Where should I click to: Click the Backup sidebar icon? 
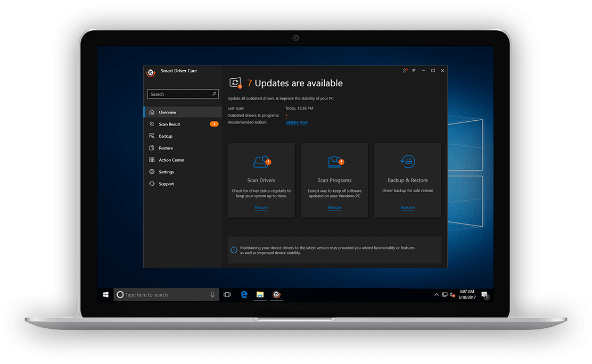[152, 136]
